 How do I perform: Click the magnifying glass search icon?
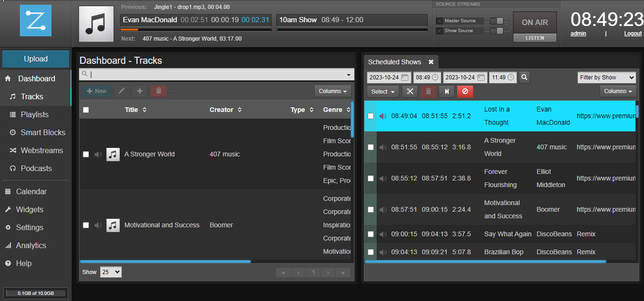(x=524, y=77)
